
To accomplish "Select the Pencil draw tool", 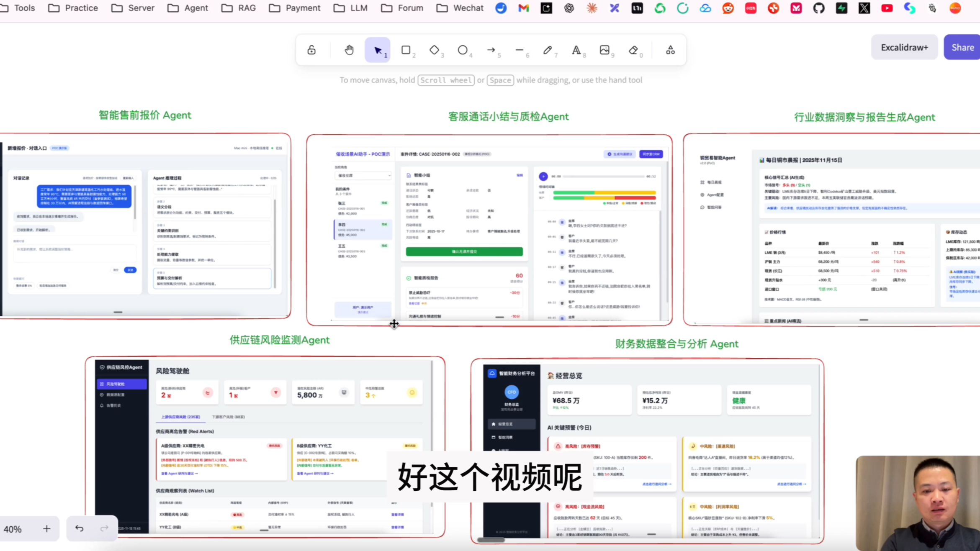I will pyautogui.click(x=548, y=50).
